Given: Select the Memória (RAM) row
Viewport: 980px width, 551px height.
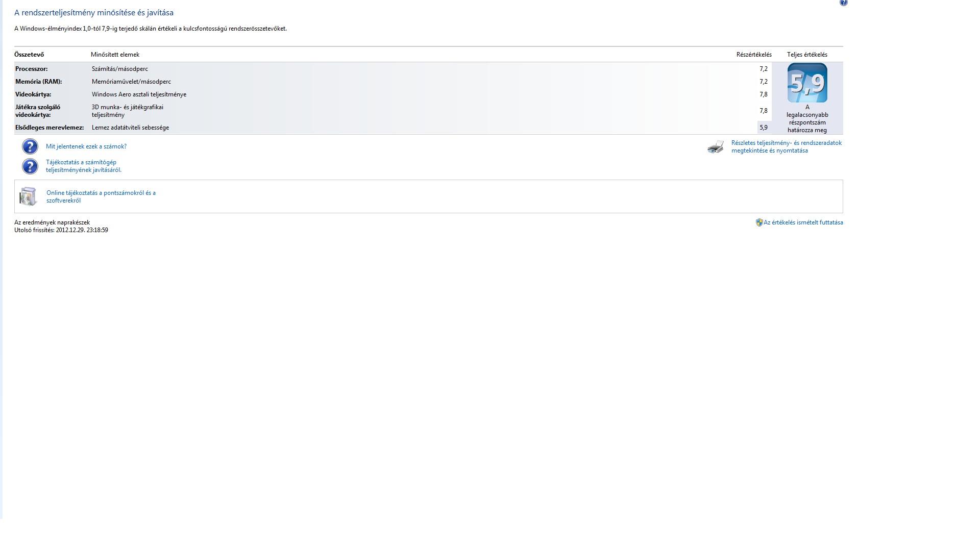Looking at the screenshot, I should [38, 82].
